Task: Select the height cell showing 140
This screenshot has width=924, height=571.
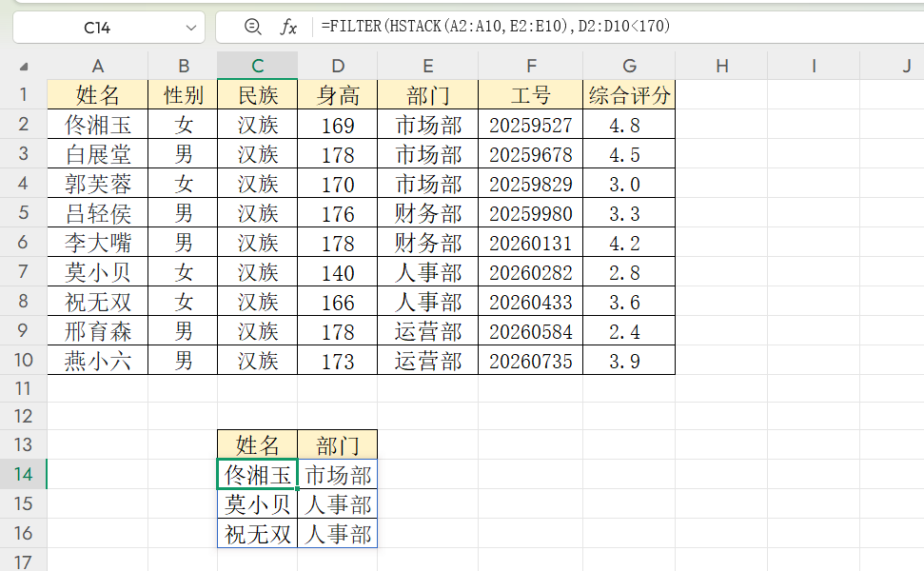Action: [338, 273]
